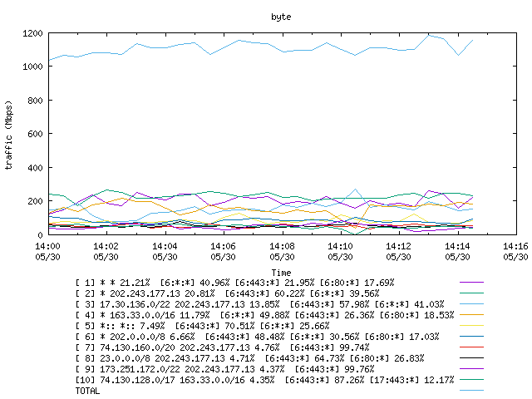Click the x-axis label "Time"
This screenshot has width=532, height=399.
click(x=281, y=273)
